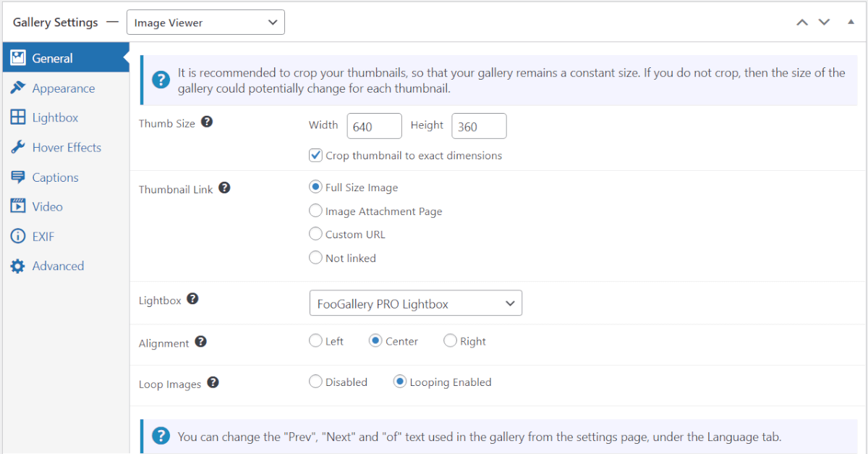The height and width of the screenshot is (454, 868).
Task: Select Full Size Image radio option
Action: [x=315, y=187]
